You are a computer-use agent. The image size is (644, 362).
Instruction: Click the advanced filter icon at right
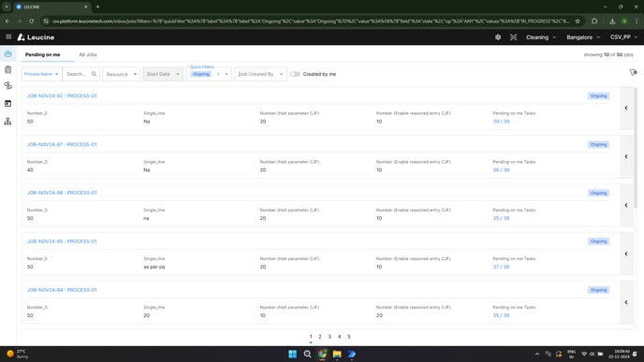633,72
